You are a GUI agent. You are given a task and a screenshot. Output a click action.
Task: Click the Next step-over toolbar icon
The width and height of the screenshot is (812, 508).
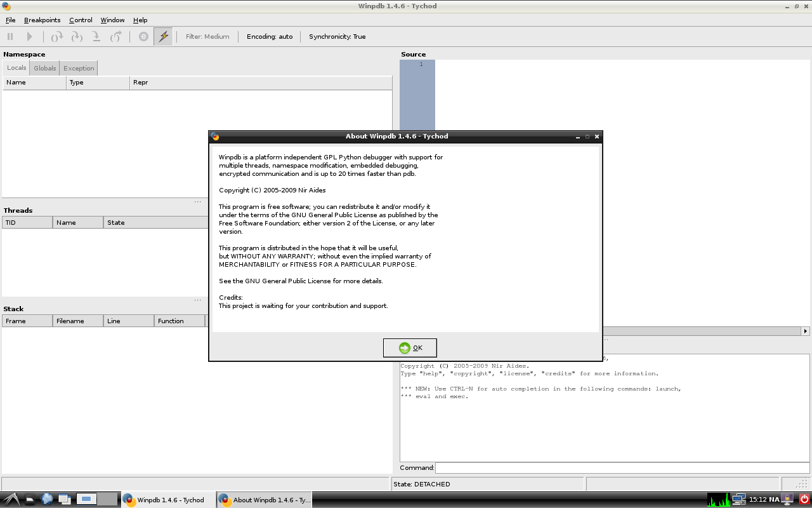click(57, 37)
